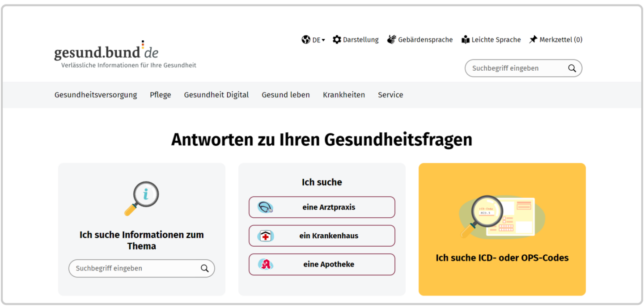Click the Leichte Sprache reading icon
The height and width of the screenshot is (308, 644).
[x=466, y=40]
